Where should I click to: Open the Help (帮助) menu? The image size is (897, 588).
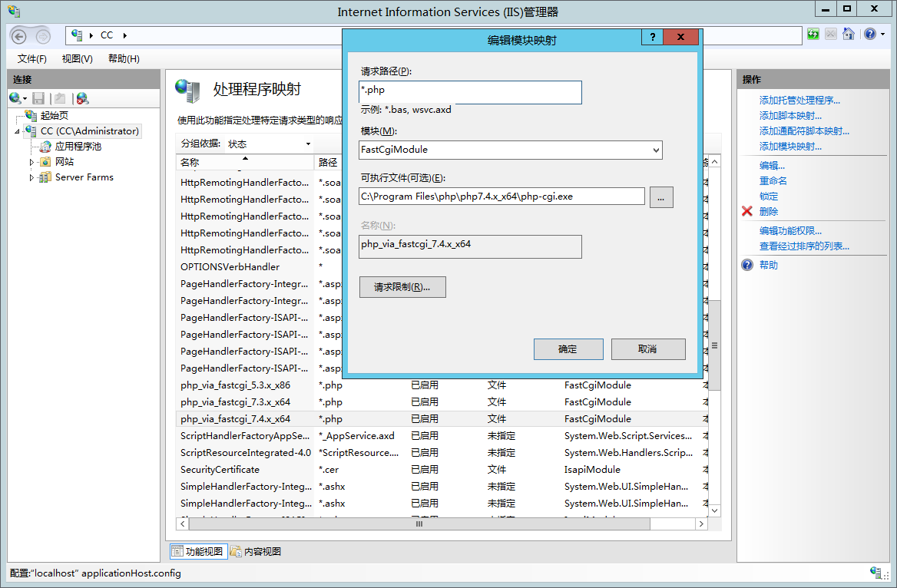point(124,58)
